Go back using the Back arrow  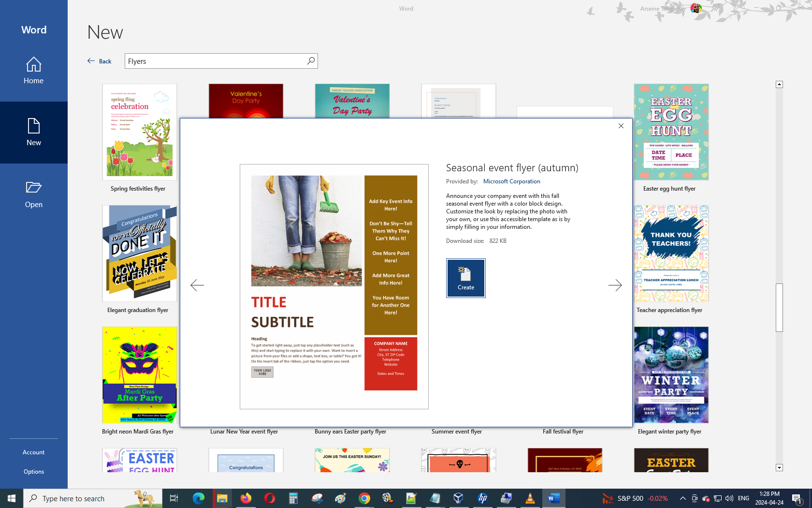100,61
